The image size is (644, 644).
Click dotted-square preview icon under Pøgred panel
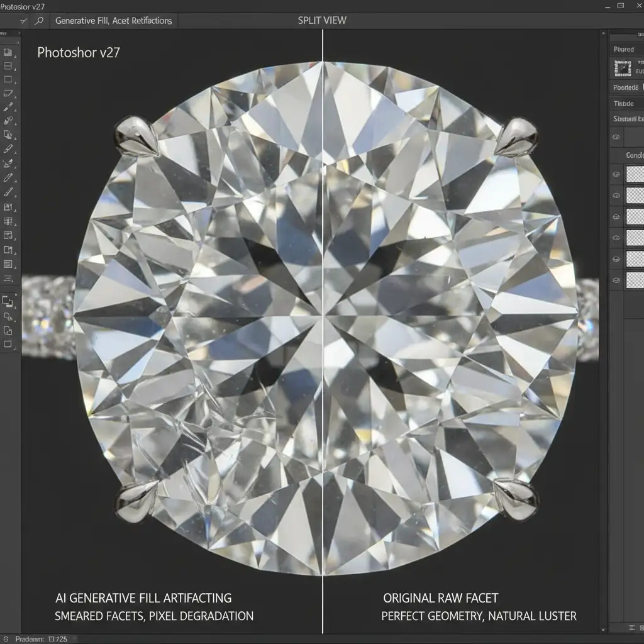pyautogui.click(x=623, y=68)
